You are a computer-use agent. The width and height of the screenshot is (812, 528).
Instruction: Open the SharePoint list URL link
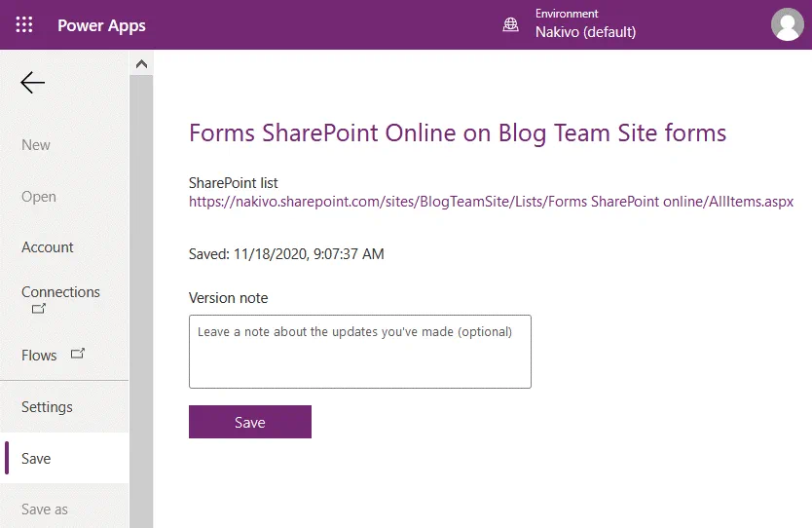[x=491, y=202]
